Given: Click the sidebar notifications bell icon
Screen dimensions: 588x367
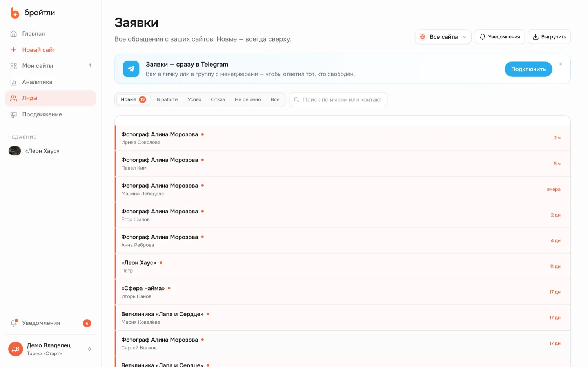Looking at the screenshot, I should click(x=14, y=323).
